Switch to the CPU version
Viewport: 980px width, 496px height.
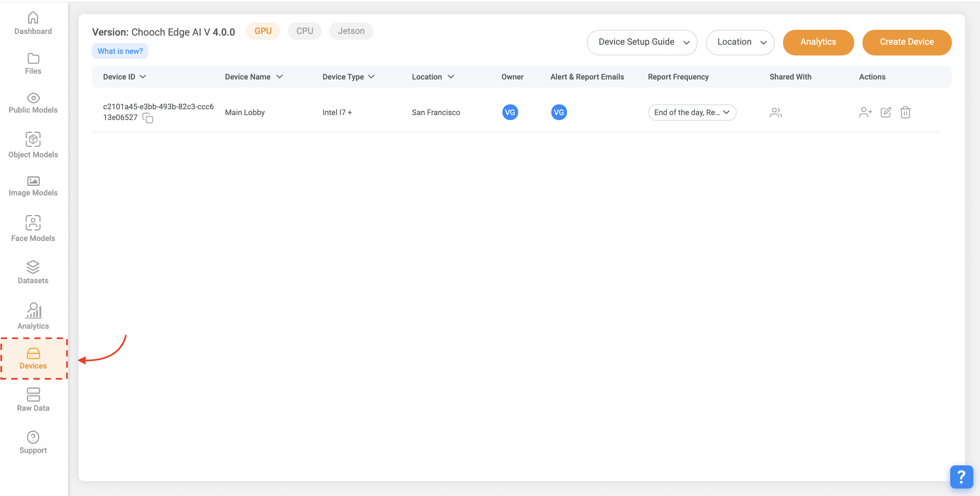tap(305, 31)
